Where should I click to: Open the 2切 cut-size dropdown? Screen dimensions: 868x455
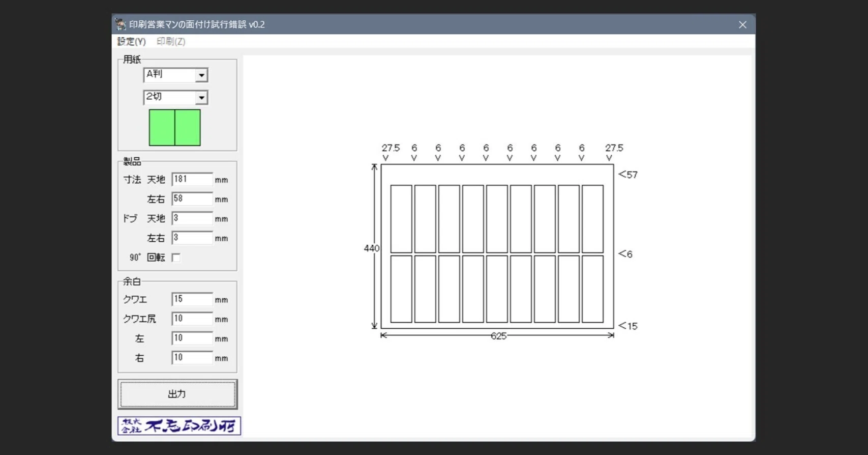pyautogui.click(x=175, y=97)
